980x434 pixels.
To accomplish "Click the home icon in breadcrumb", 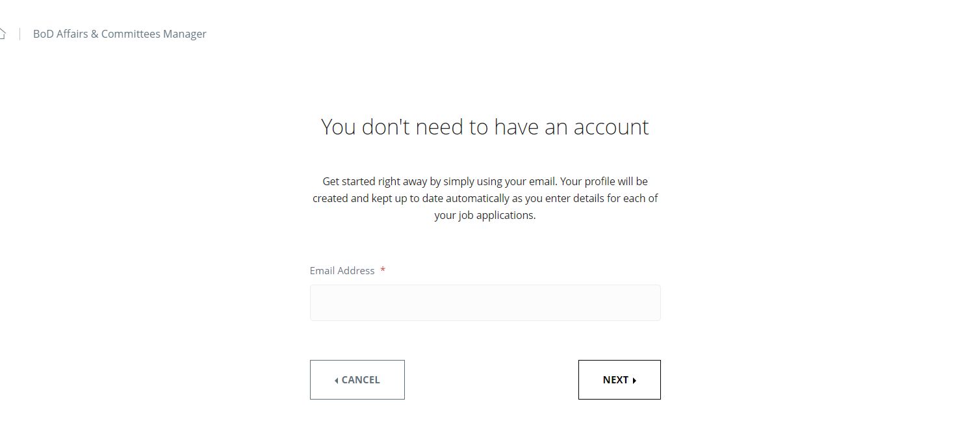I will (3, 34).
